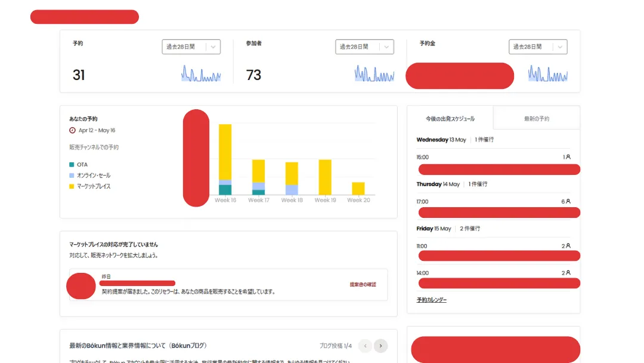Click the OTA teal legend swatch
Image resolution: width=644 pixels, height=363 pixels.
(72, 164)
